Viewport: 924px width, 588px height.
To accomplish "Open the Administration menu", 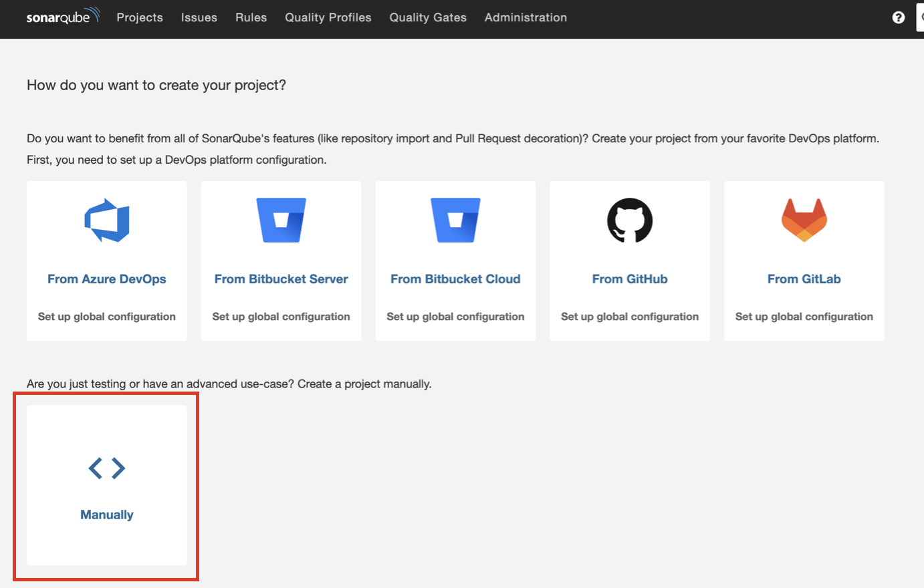I will (x=526, y=17).
